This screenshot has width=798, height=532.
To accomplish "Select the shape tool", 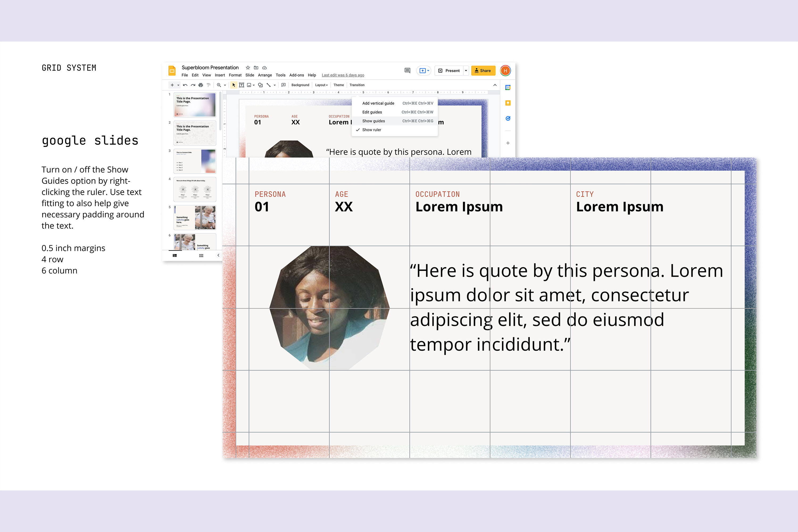I will [x=260, y=85].
